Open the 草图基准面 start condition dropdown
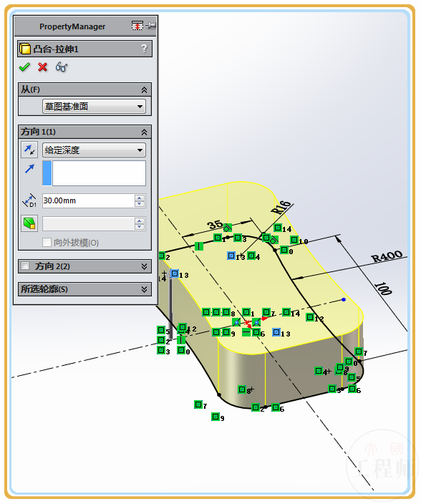 [94, 107]
